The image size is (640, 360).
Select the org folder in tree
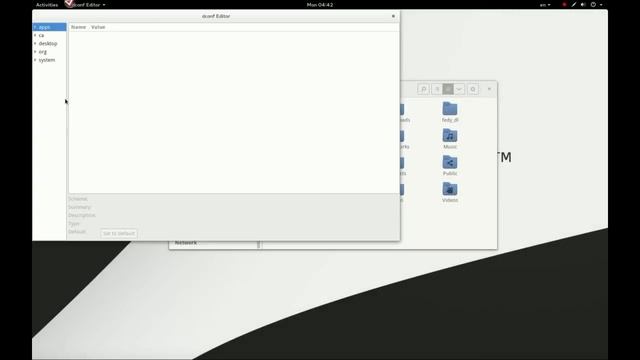pyautogui.click(x=42, y=52)
